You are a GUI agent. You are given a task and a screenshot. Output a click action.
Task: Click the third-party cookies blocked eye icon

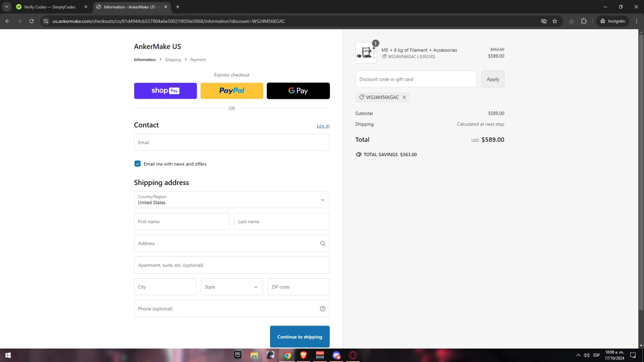(x=544, y=21)
